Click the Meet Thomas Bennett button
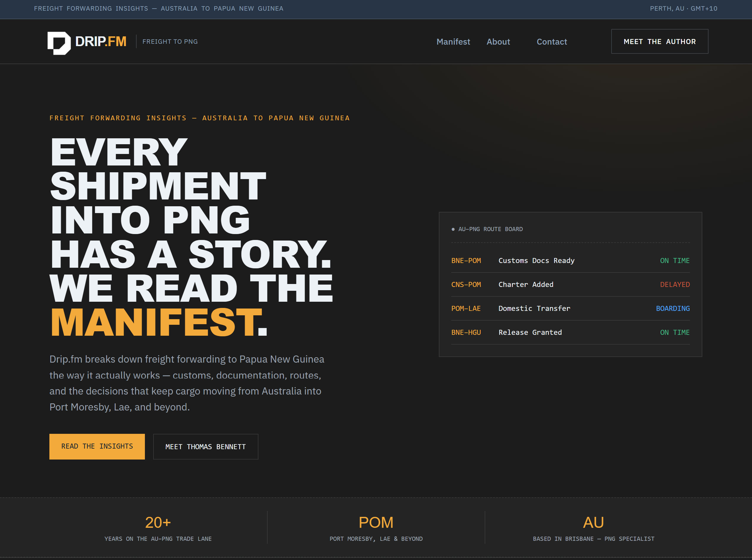Screen dimensions: 752x560 pos(206,447)
